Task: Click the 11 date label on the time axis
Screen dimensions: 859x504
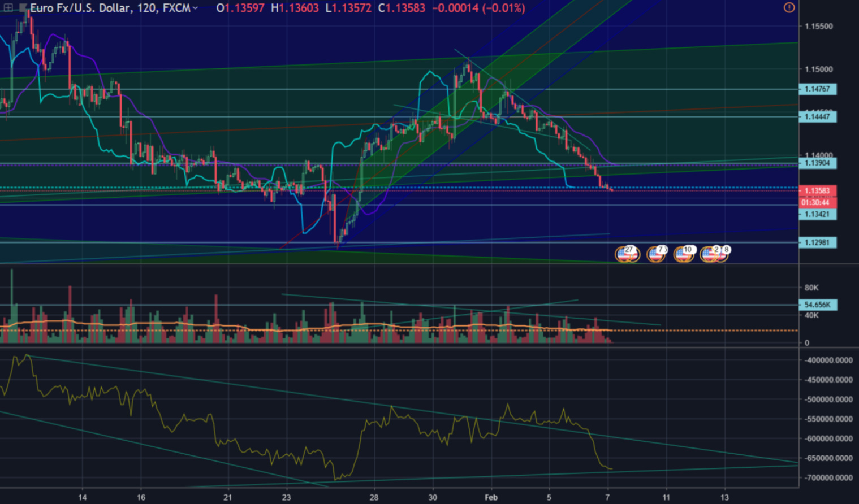Action: click(666, 498)
